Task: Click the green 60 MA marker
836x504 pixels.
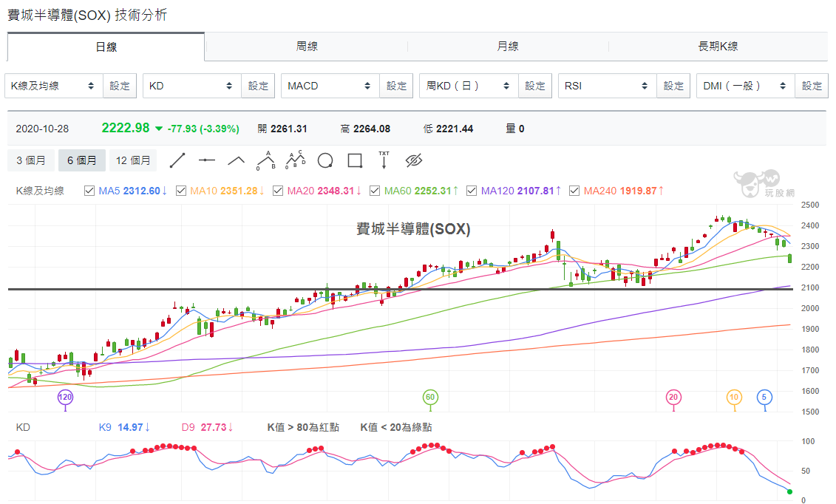Action: point(430,397)
